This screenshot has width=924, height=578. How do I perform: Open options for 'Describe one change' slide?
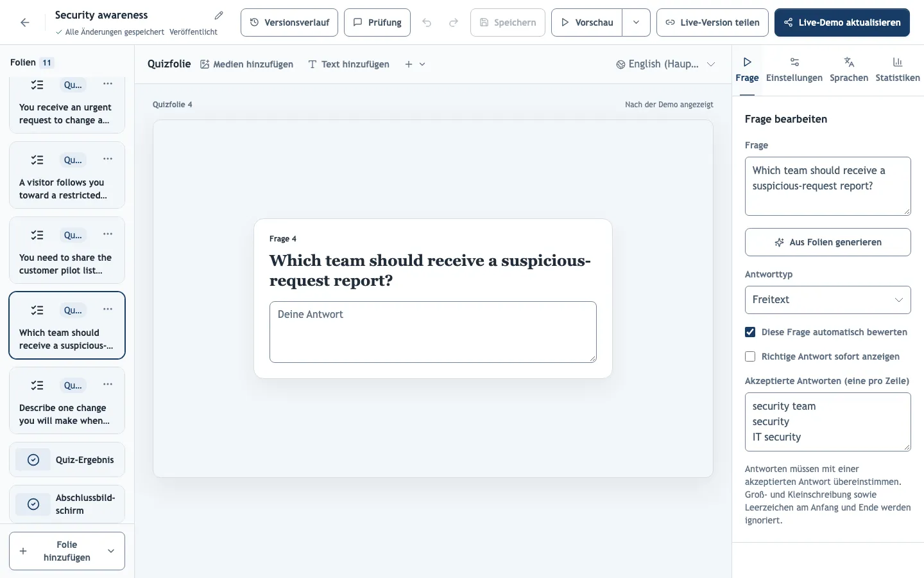click(x=108, y=385)
